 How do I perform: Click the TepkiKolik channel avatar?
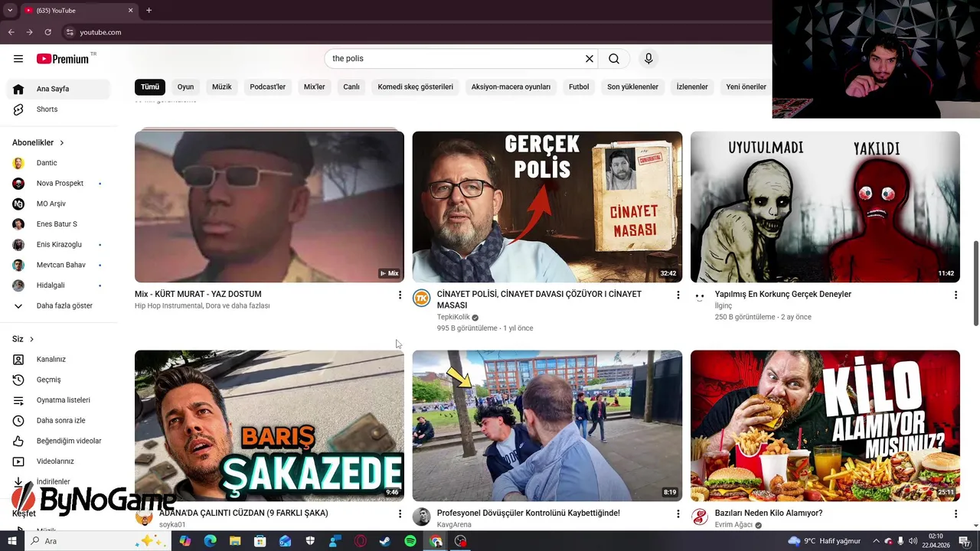(422, 298)
